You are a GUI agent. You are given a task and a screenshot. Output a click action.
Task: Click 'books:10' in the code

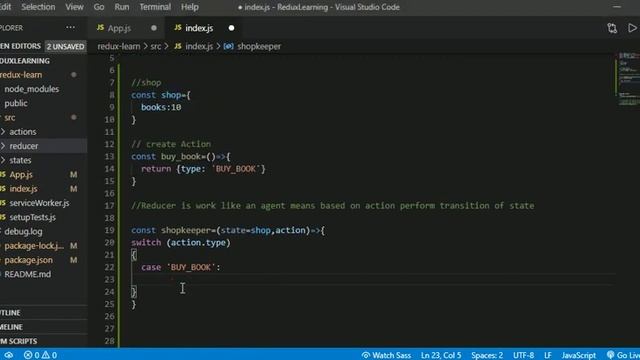pos(161,107)
